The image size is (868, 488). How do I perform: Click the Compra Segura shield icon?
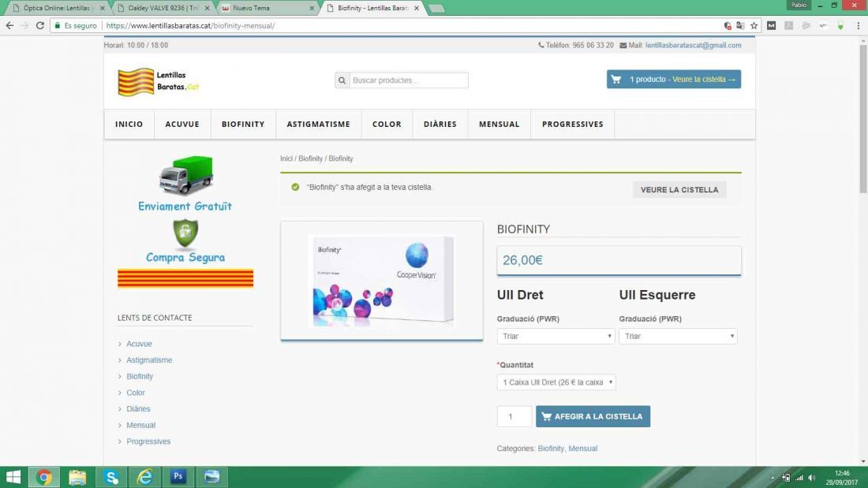click(x=185, y=233)
